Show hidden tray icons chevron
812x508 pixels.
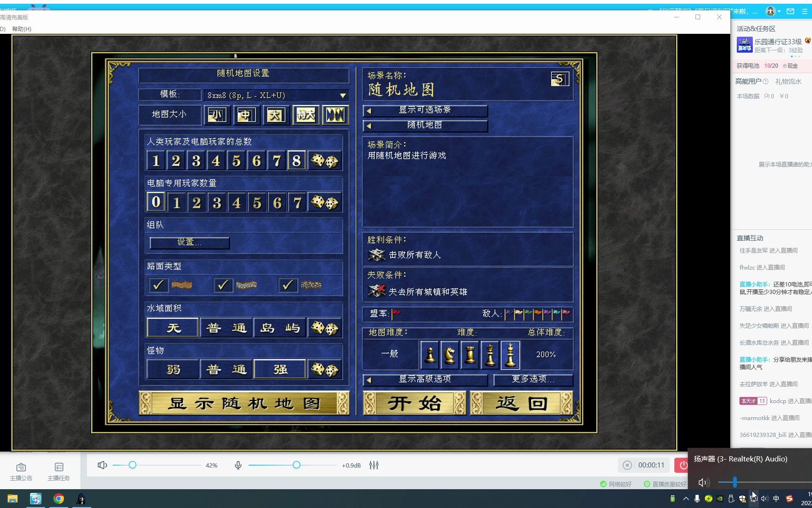click(686, 499)
